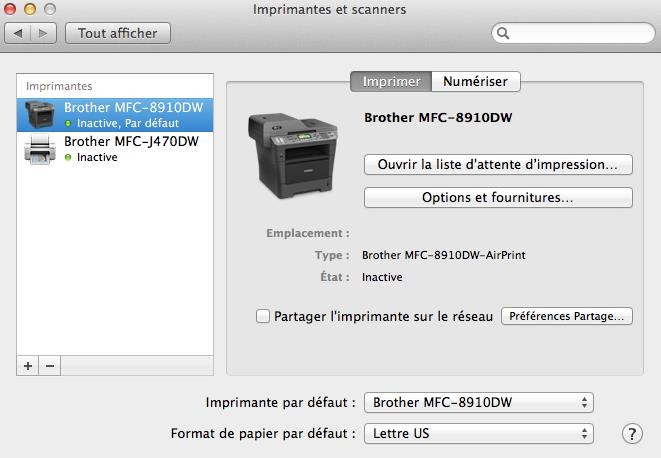Click the Brother MFC-J470DW inkjet icon
The height and width of the screenshot is (458, 661).
40,149
